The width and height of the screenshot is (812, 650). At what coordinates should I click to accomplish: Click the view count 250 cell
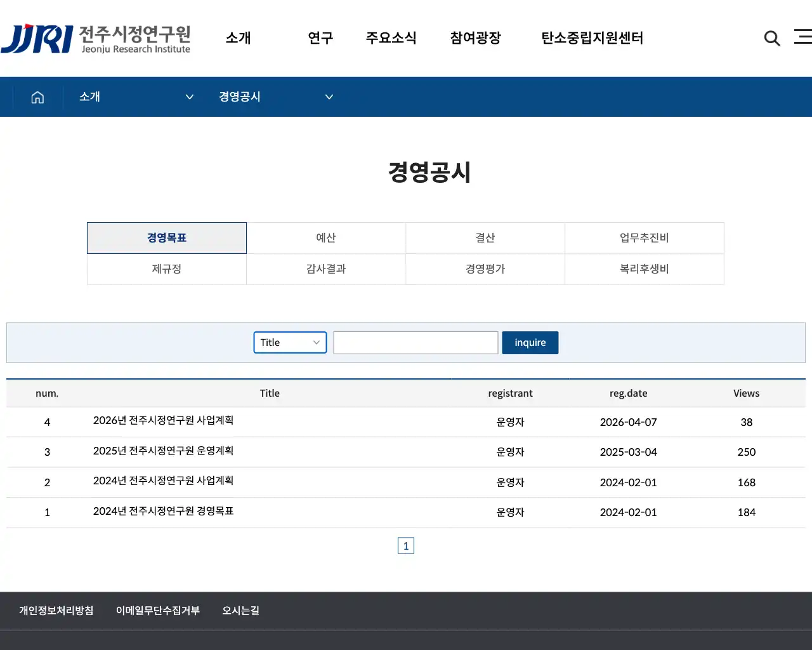click(x=747, y=452)
